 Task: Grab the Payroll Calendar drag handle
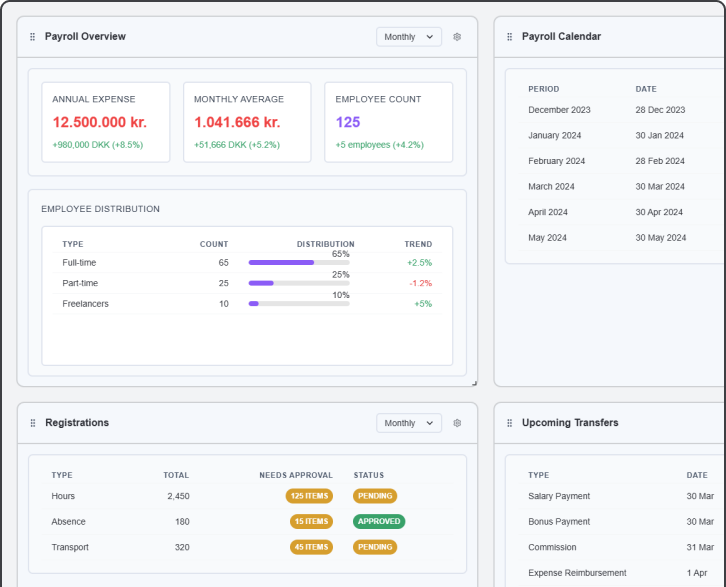tap(510, 37)
